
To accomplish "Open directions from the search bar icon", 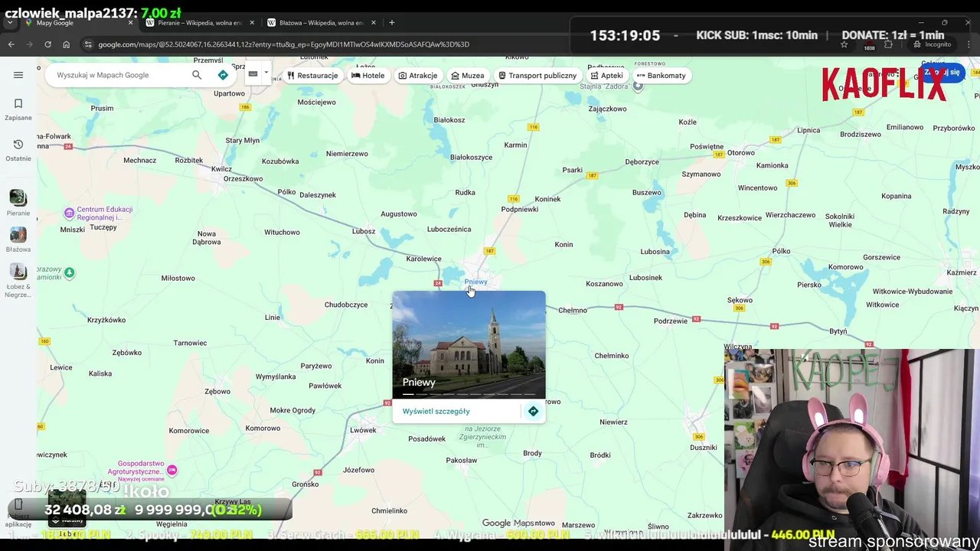I will coord(223,75).
